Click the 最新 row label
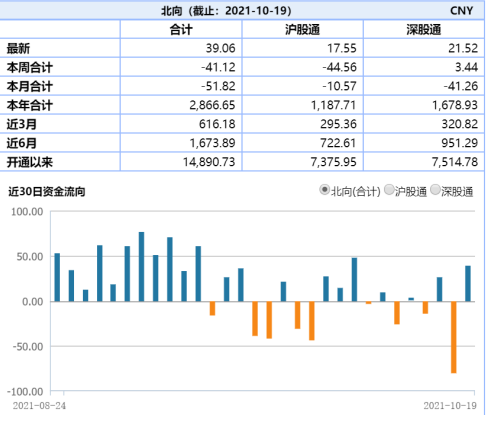Image resolution: width=487 pixels, height=421 pixels. (x=18, y=49)
